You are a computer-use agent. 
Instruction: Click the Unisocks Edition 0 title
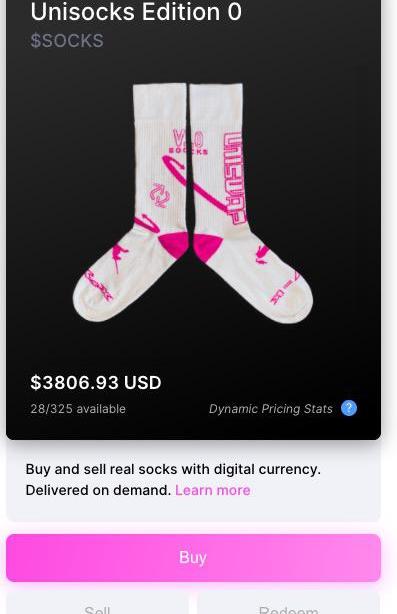click(x=136, y=12)
